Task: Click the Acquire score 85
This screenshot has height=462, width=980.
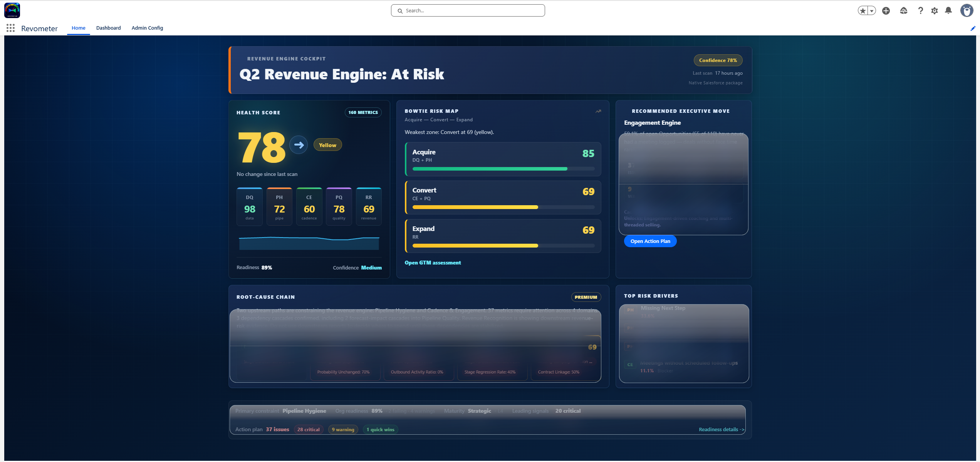Action: pyautogui.click(x=588, y=154)
